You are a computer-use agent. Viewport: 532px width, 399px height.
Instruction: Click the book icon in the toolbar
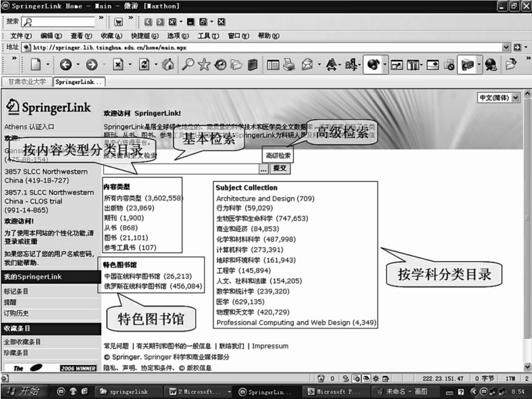253,65
